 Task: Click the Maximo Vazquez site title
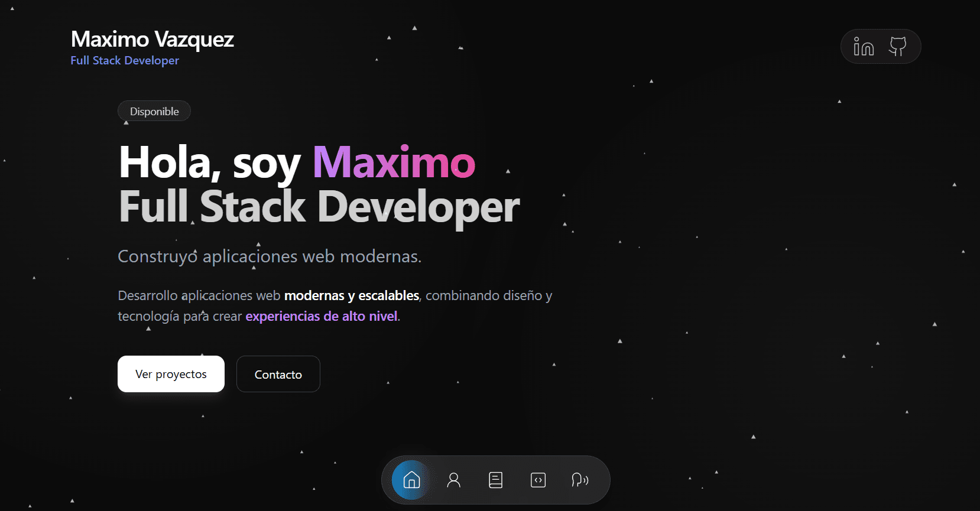coord(152,40)
